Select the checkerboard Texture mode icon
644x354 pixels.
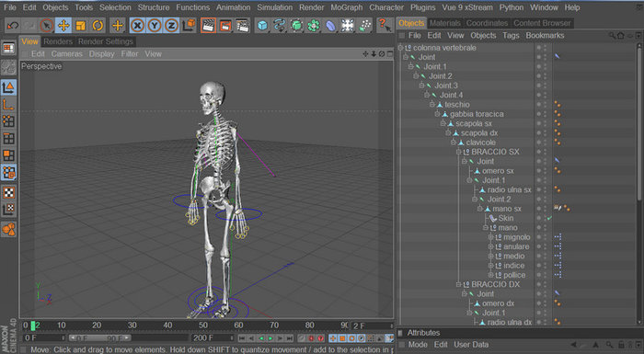coord(8,192)
